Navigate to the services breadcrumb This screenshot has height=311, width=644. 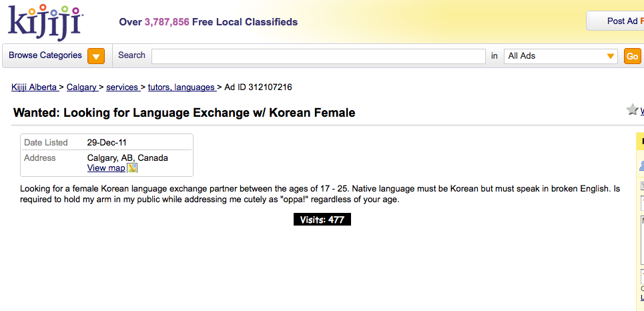121,87
